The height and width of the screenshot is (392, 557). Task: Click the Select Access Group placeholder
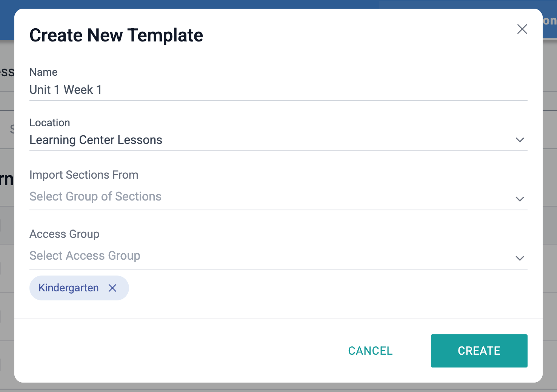[85, 256]
